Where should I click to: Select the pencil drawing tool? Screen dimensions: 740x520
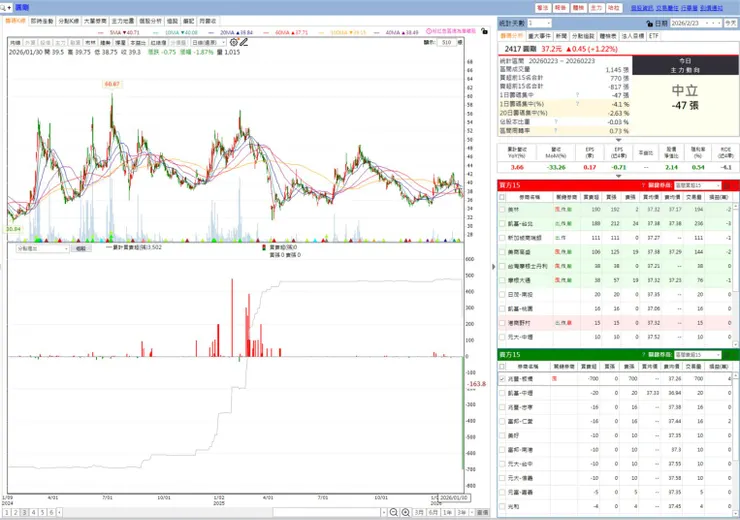[x=244, y=42]
